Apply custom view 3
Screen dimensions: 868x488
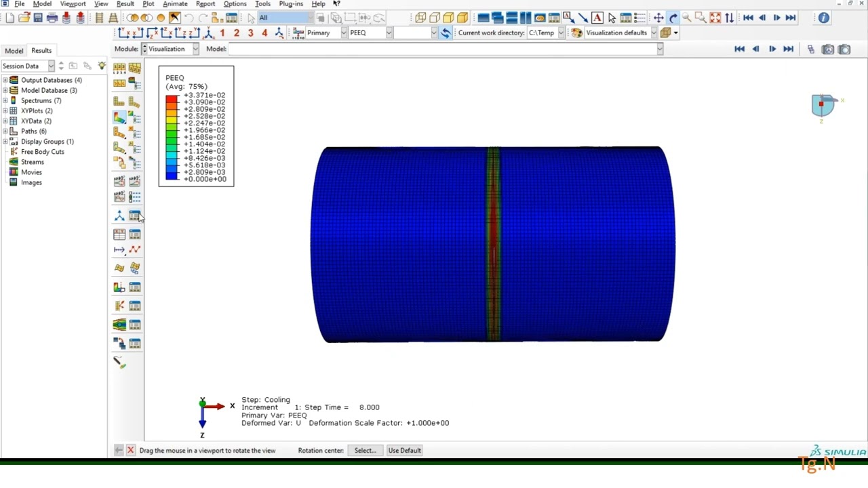(x=250, y=33)
